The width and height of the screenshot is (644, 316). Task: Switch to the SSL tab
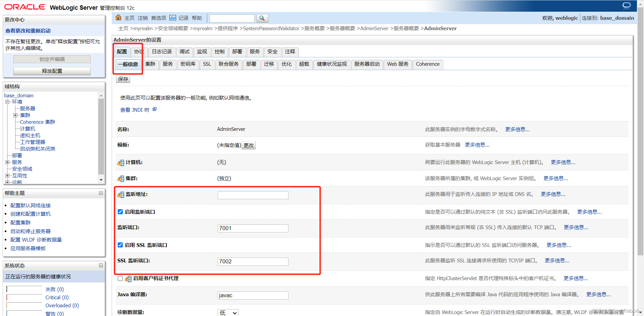207,64
